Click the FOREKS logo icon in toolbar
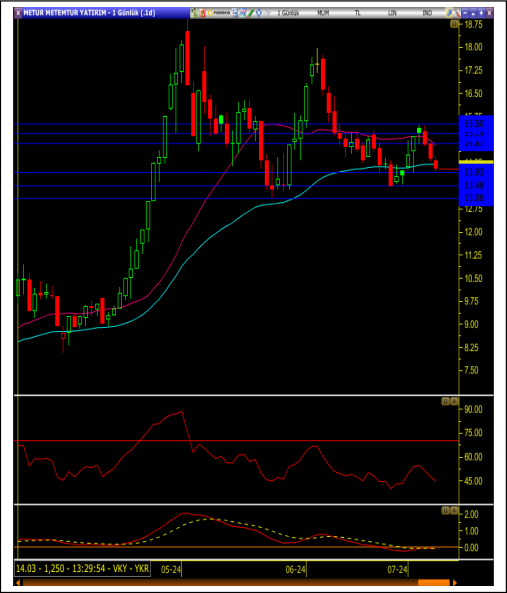 (219, 13)
